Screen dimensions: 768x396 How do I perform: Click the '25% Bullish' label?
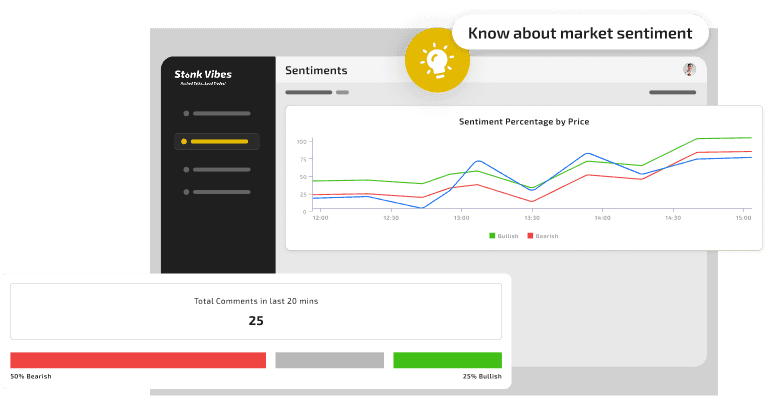pyautogui.click(x=482, y=376)
